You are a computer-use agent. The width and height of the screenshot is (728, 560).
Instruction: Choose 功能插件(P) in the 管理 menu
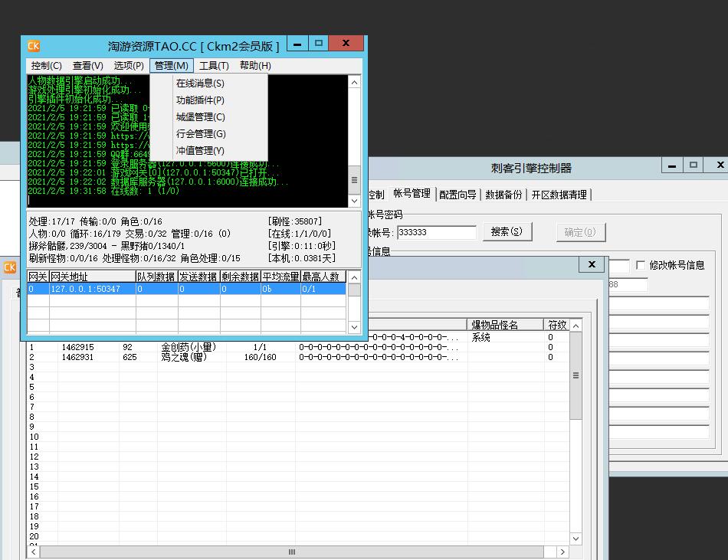(200, 100)
